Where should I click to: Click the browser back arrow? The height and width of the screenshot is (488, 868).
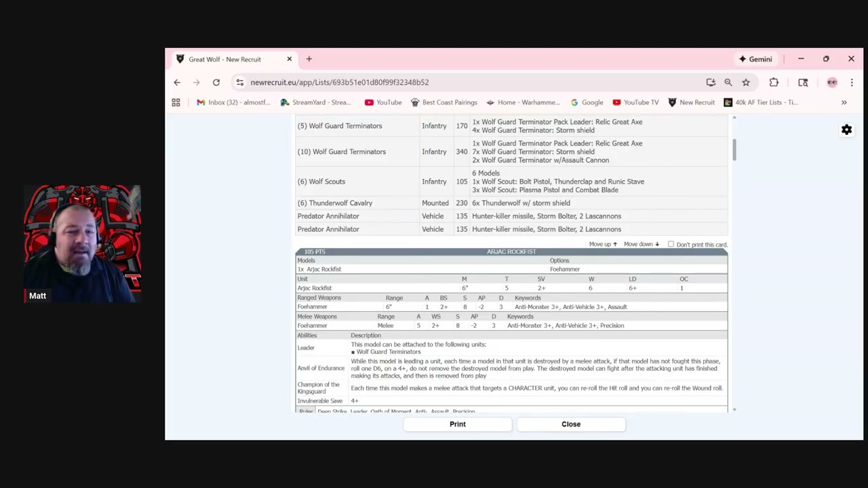coord(177,82)
